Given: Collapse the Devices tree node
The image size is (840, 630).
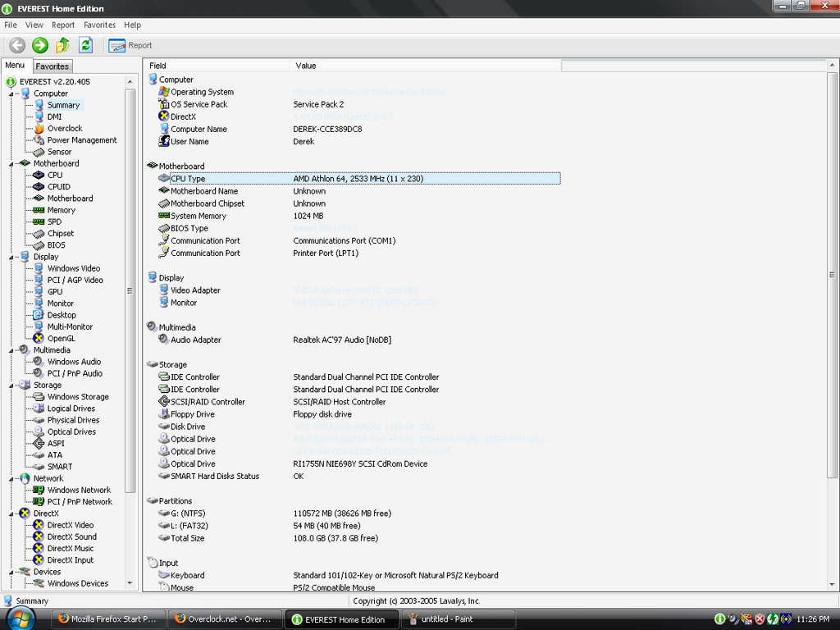Looking at the screenshot, I should [11, 572].
